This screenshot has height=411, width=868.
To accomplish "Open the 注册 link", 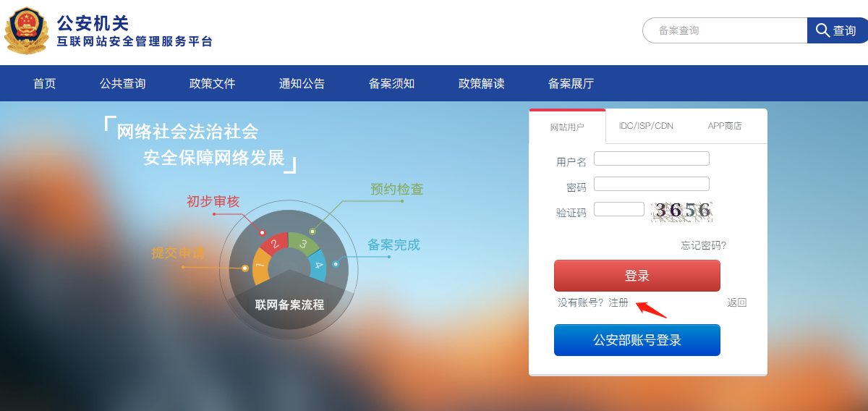I will click(618, 302).
